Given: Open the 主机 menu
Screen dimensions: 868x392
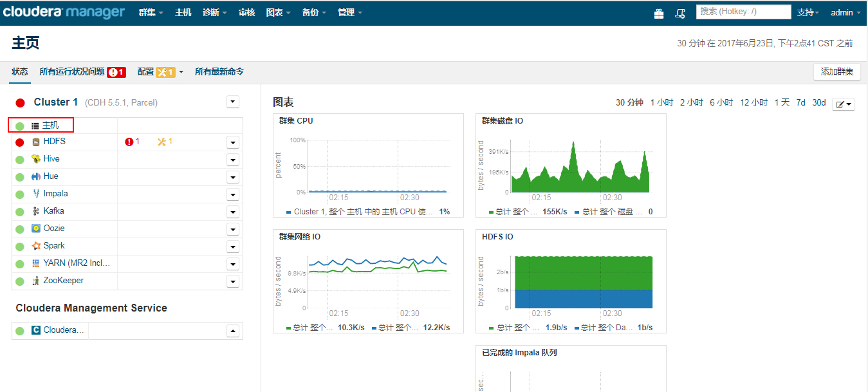Looking at the screenshot, I should (x=183, y=13).
